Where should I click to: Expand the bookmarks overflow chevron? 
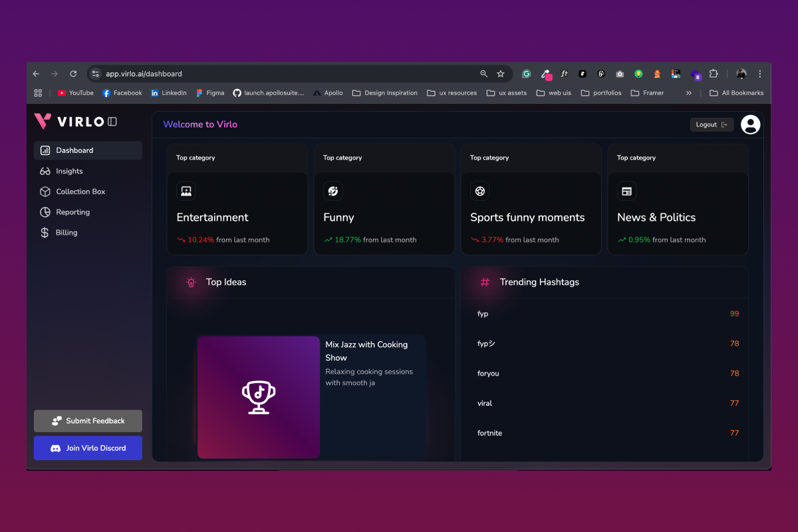point(688,92)
